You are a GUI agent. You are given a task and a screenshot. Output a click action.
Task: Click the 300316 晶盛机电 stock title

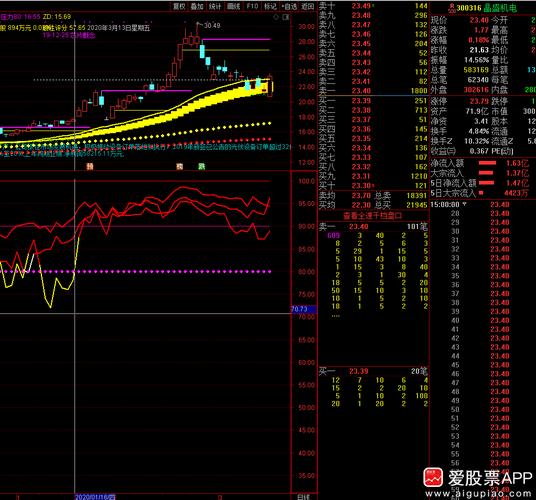[486, 8]
